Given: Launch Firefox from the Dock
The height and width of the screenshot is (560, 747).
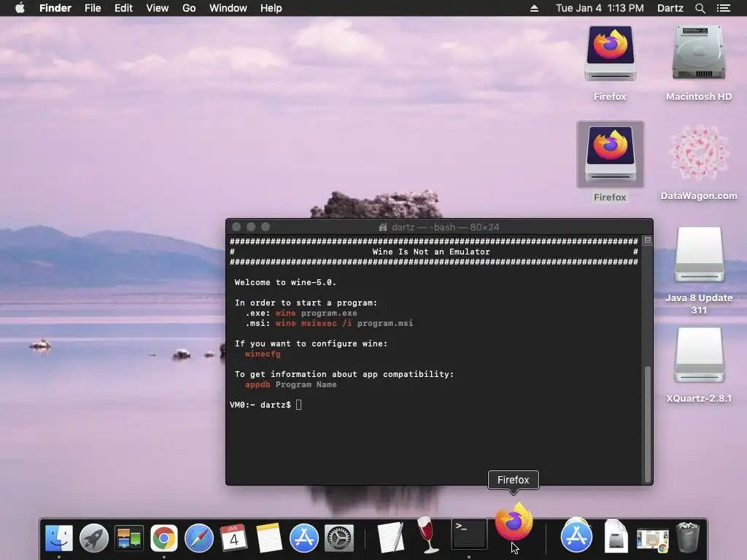Looking at the screenshot, I should (514, 522).
